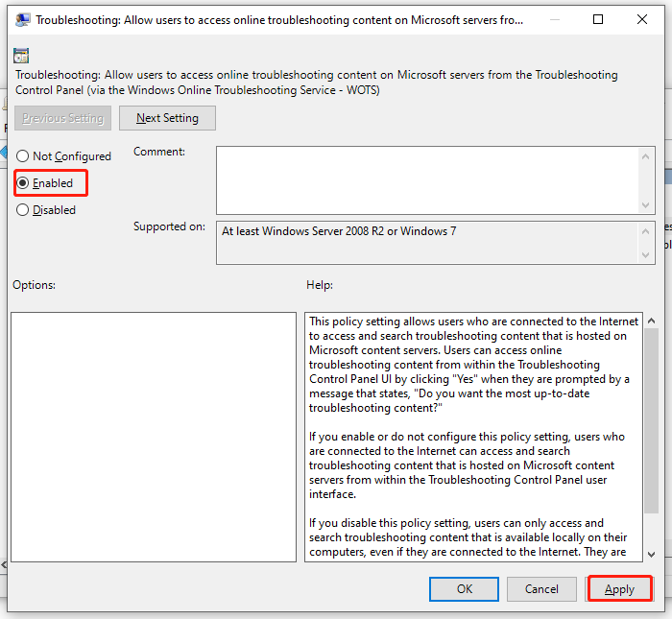This screenshot has width=672, height=619.
Task: Click the Comment box scroll-up arrow
Action: tap(645, 156)
